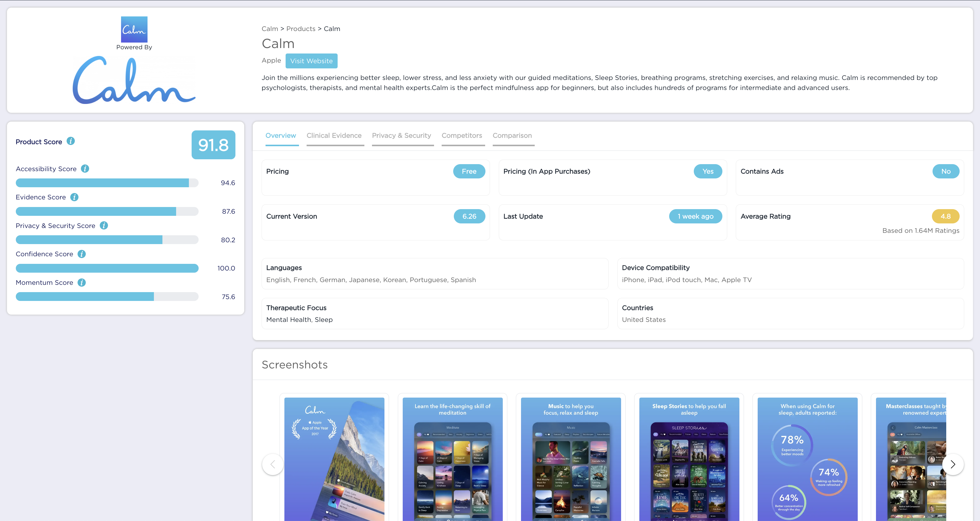Navigate to Products in the breadcrumb
This screenshot has width=980, height=521.
tap(301, 29)
